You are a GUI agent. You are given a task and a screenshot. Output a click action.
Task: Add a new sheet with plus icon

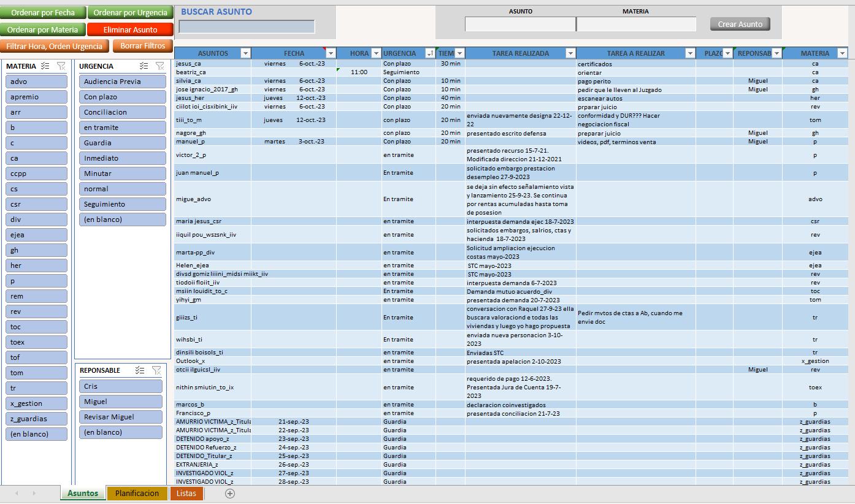click(230, 494)
